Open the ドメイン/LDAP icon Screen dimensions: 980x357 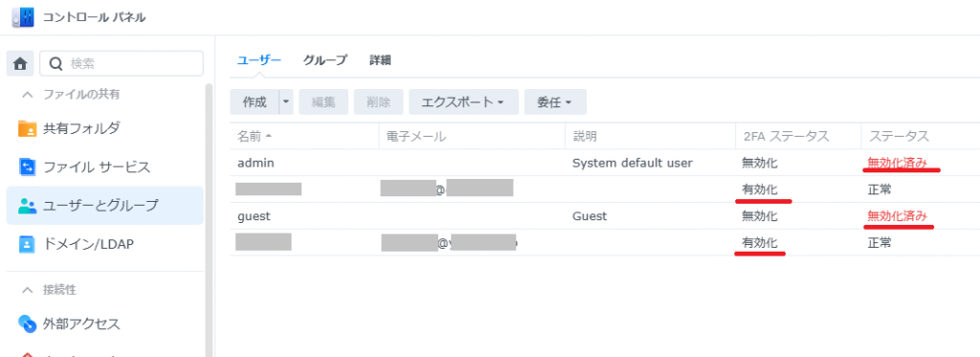tap(28, 244)
